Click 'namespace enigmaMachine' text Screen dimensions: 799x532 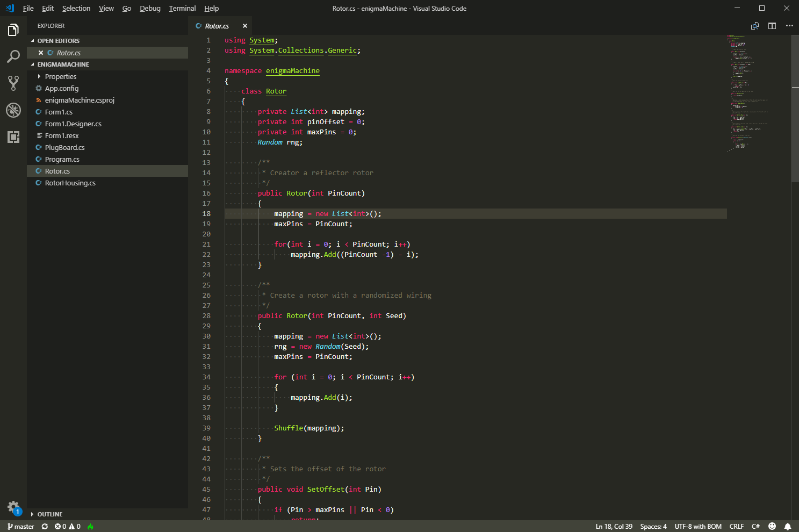(x=272, y=71)
